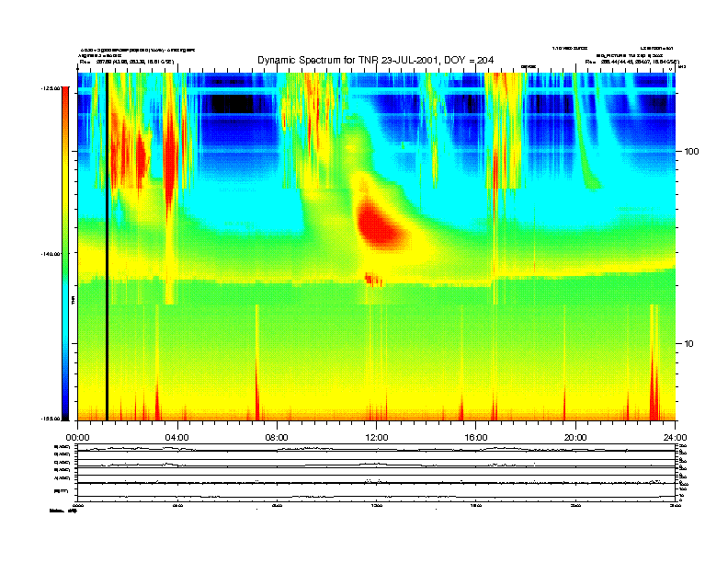Click the black vertical line marker in the spectrum
Viewport: 728px width, 563px height.
click(107, 247)
